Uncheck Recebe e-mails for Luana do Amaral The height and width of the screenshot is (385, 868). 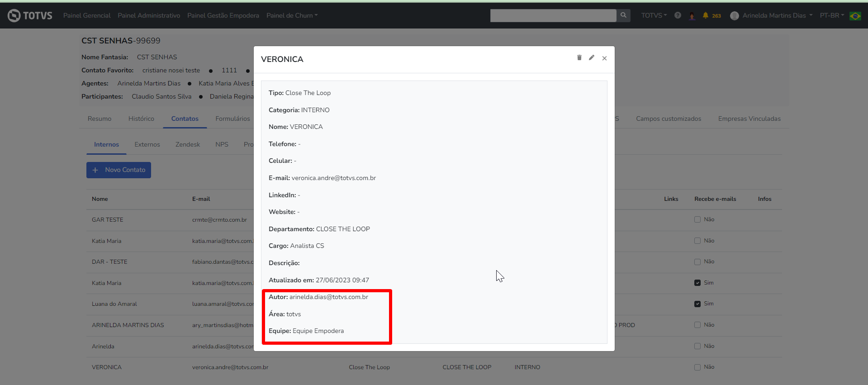(697, 304)
